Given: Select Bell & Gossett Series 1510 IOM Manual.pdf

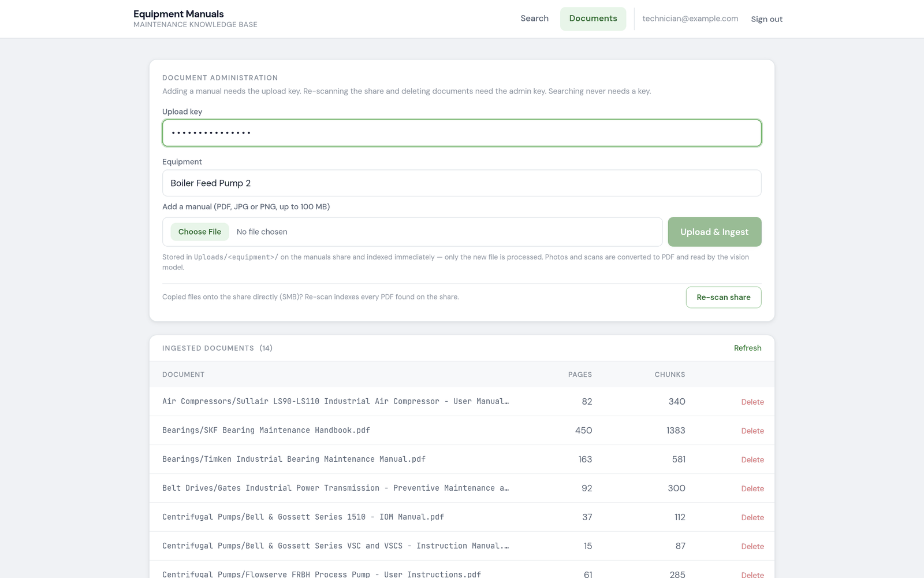Looking at the screenshot, I should [x=303, y=517].
